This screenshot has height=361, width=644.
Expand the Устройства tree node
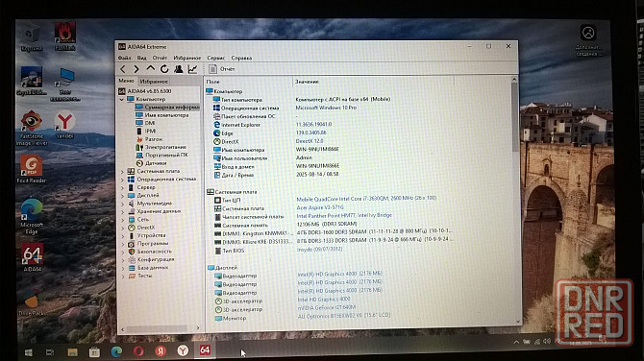[122, 236]
